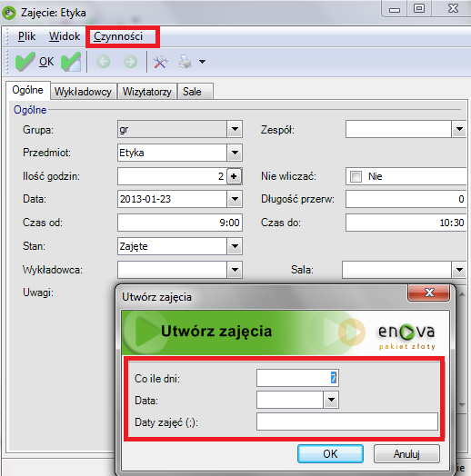The height and width of the screenshot is (476, 471).
Task: Switch to the Ogólne tab
Action: (28, 90)
